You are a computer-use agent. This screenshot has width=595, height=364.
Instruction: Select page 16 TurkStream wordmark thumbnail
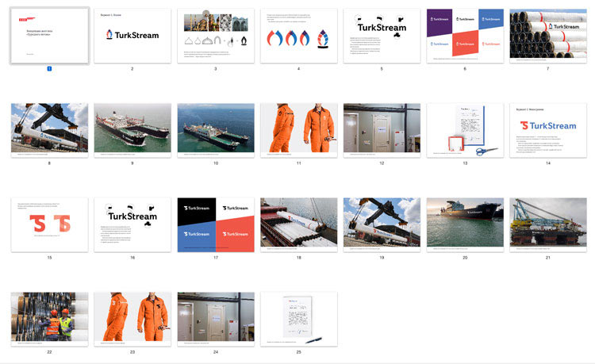[x=132, y=224]
